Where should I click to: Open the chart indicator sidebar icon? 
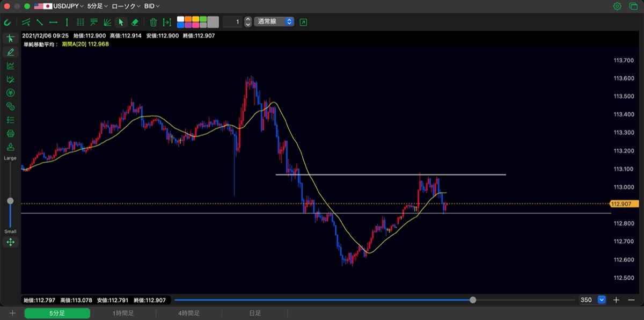click(x=10, y=66)
